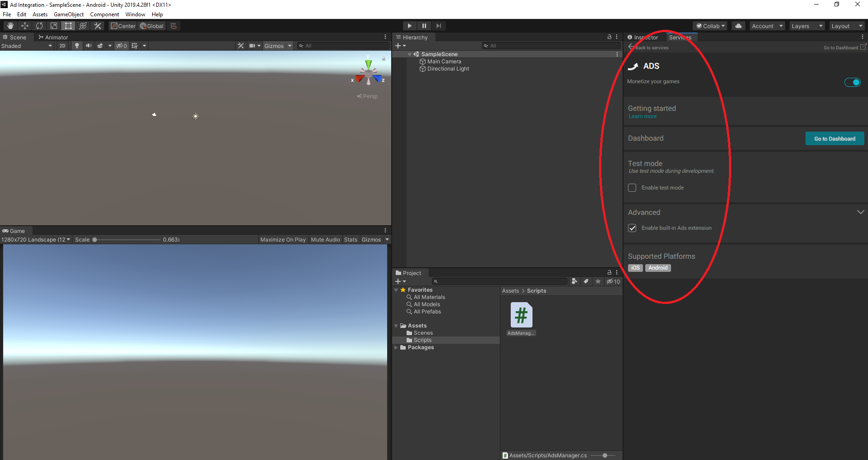Toggle hidden objects visibility counter in Scene

coord(121,46)
